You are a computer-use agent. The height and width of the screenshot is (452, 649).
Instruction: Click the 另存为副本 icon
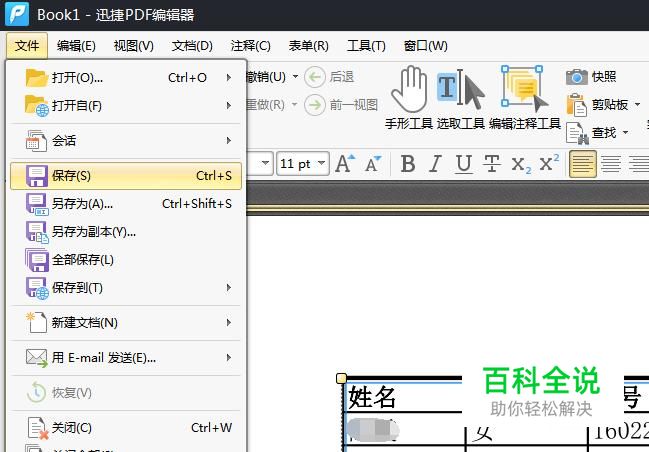[37, 232]
